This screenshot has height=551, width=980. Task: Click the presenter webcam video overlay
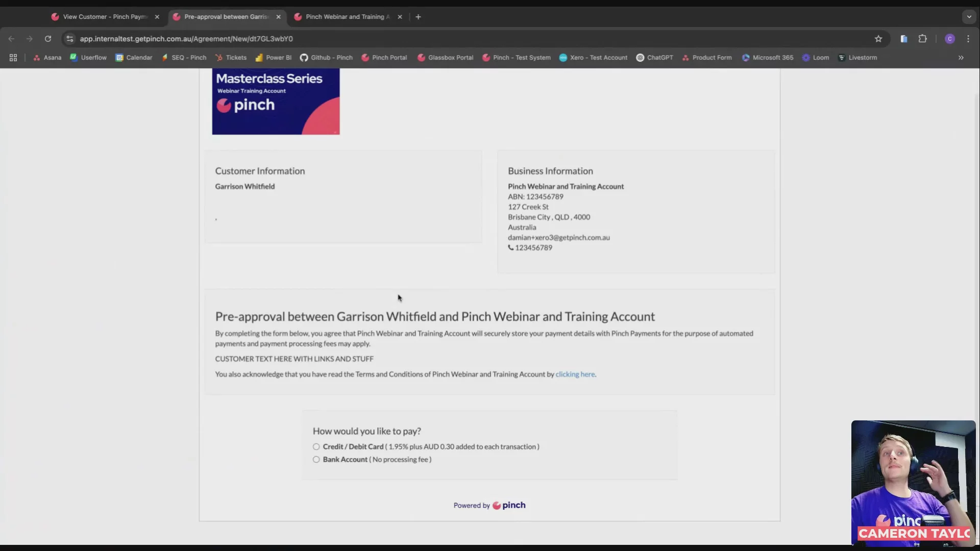(x=913, y=483)
